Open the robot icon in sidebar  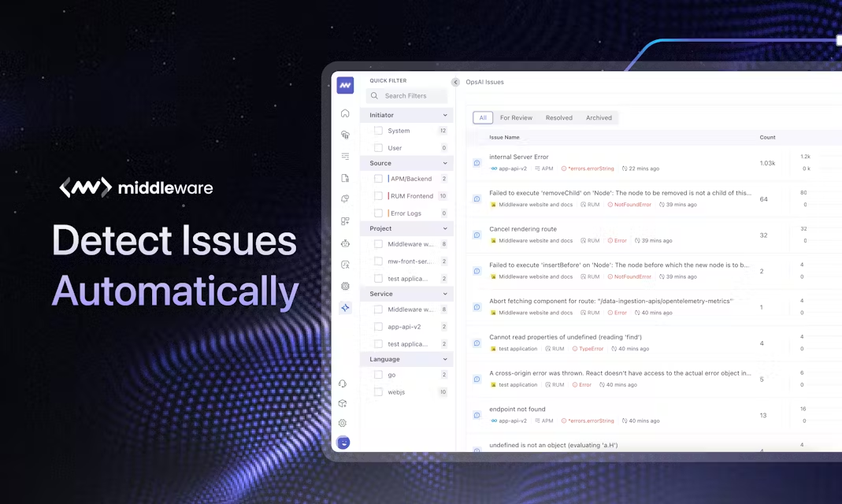pyautogui.click(x=345, y=243)
